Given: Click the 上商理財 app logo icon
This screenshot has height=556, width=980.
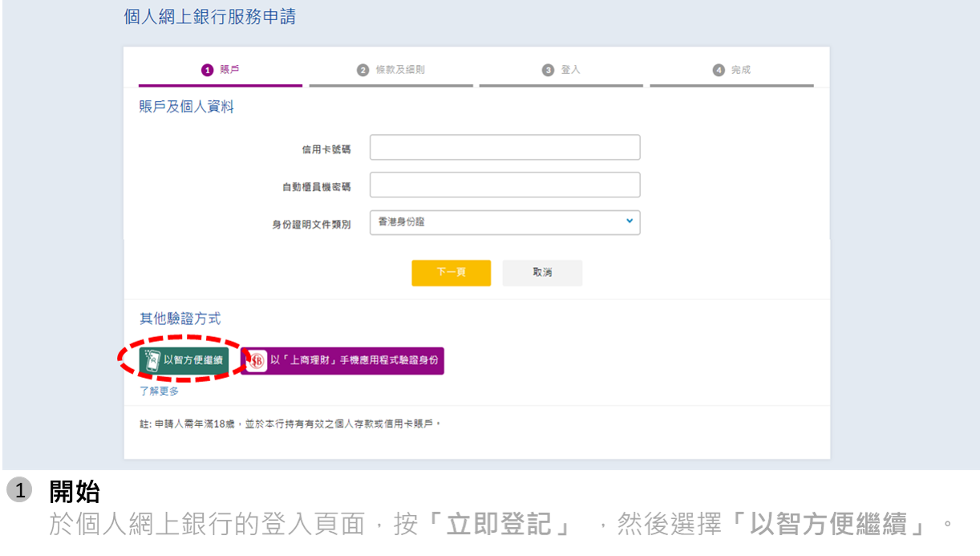Looking at the screenshot, I should pyautogui.click(x=256, y=361).
